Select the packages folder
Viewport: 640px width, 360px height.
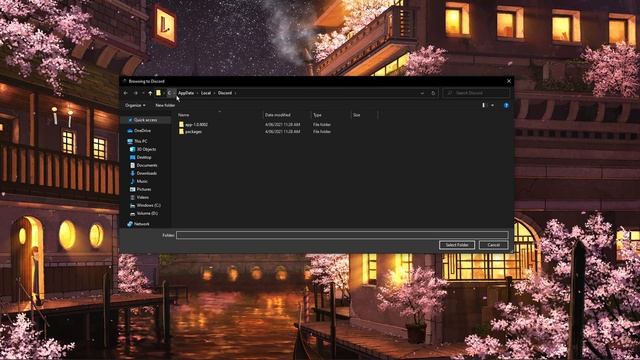193,132
